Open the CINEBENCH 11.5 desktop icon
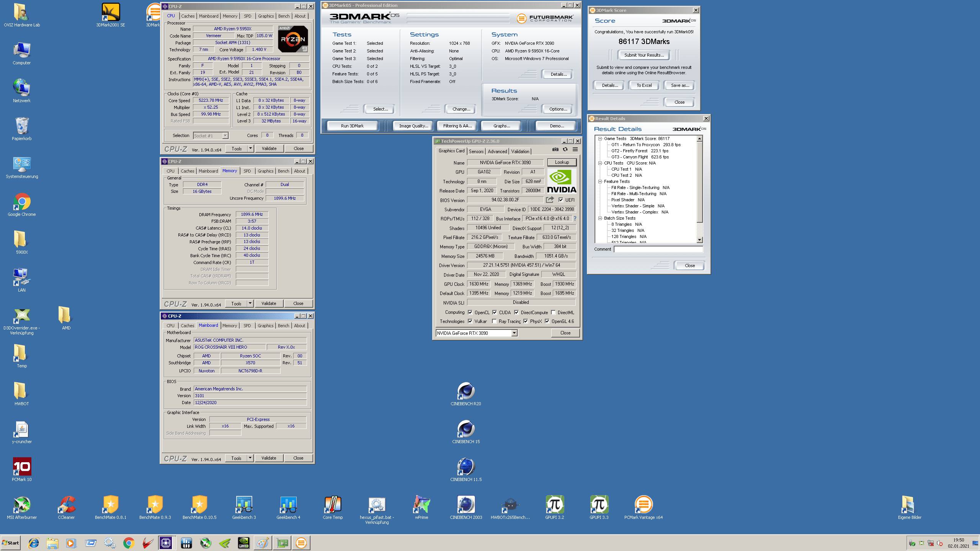The image size is (980, 551). point(466,470)
